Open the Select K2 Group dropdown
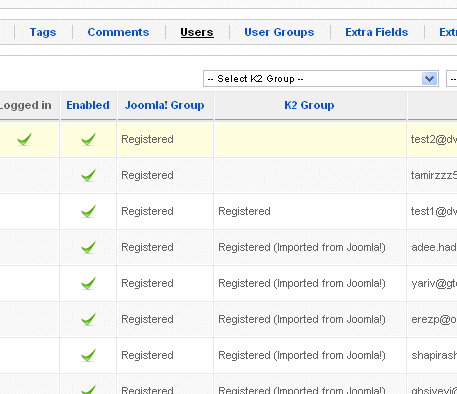This screenshot has height=394, width=457. click(321, 79)
